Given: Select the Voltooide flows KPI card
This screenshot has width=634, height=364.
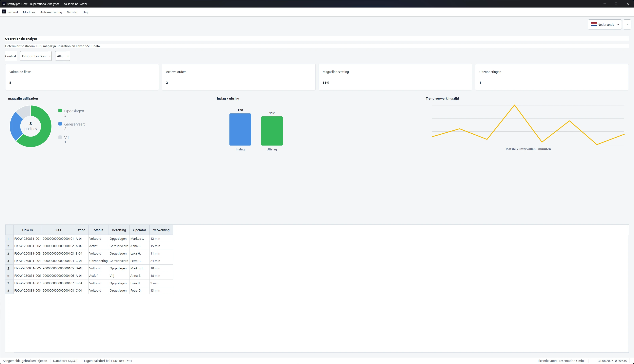Looking at the screenshot, I should point(82,77).
